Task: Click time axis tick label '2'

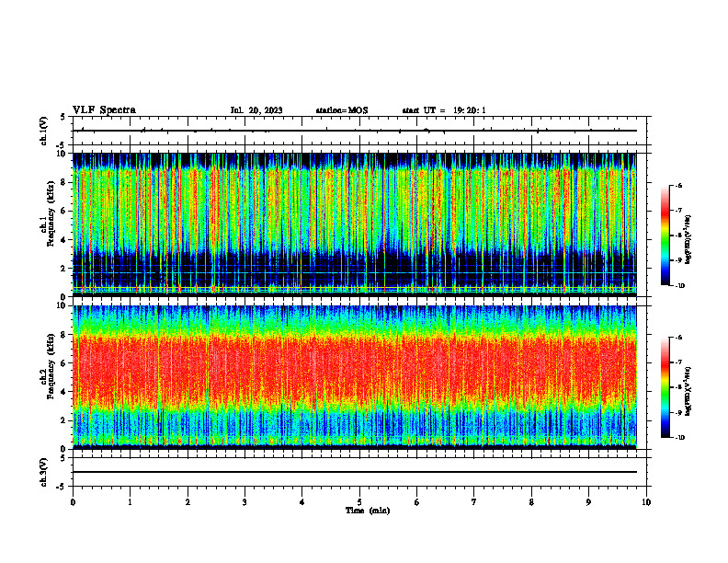Action: (x=188, y=502)
